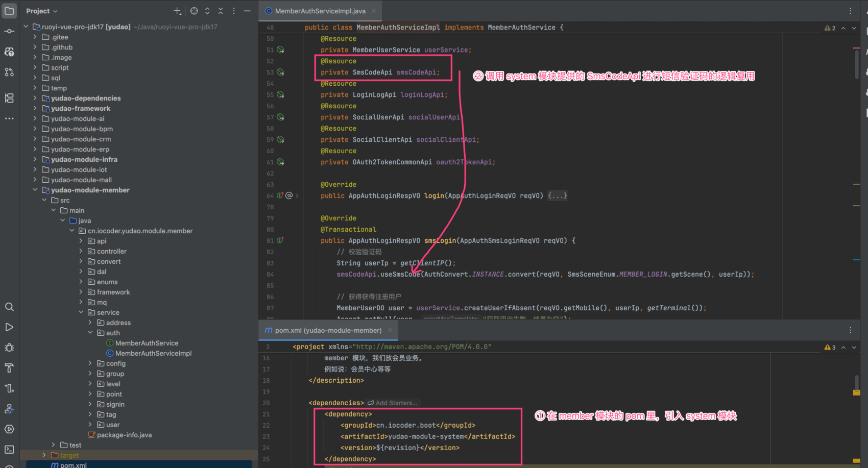Select pom.xml (yudao-module-member) tab
Viewport: 868px width, 468px height.
[x=328, y=330]
